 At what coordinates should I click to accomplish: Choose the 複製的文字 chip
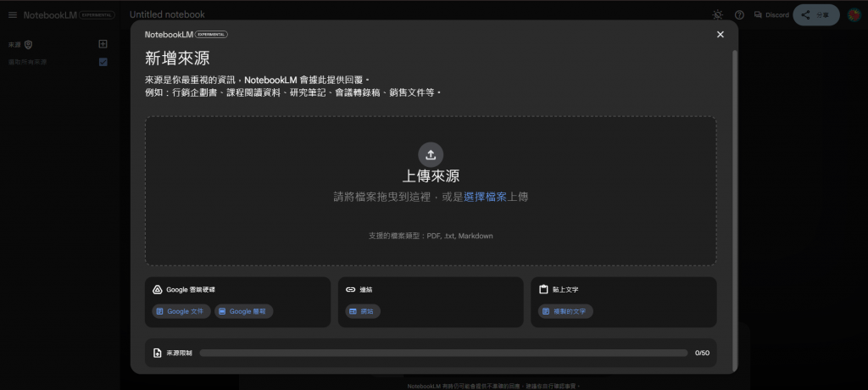tap(565, 311)
